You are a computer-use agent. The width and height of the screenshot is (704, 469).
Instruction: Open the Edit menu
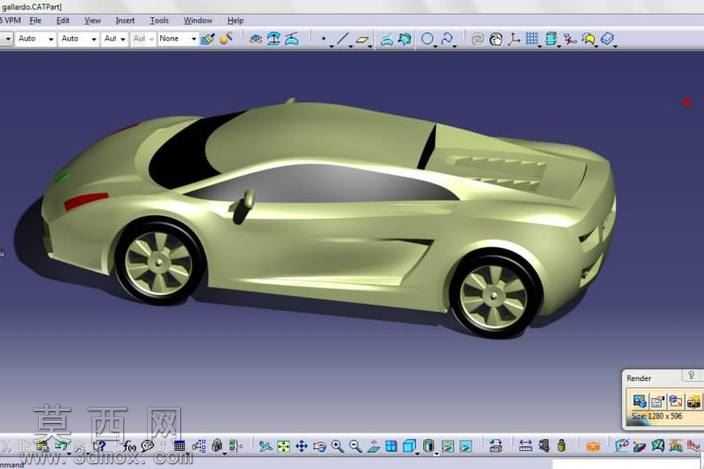click(x=62, y=20)
